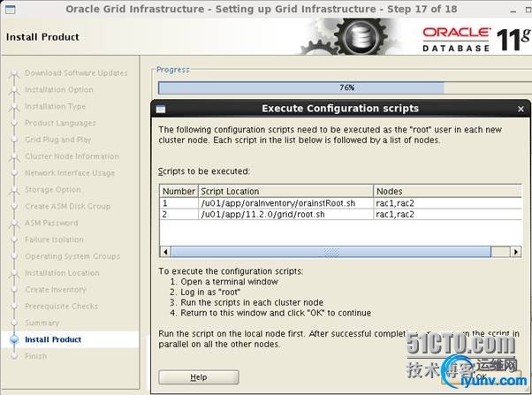Select the Installation Type step
This screenshot has width=532, height=395.
click(x=55, y=106)
